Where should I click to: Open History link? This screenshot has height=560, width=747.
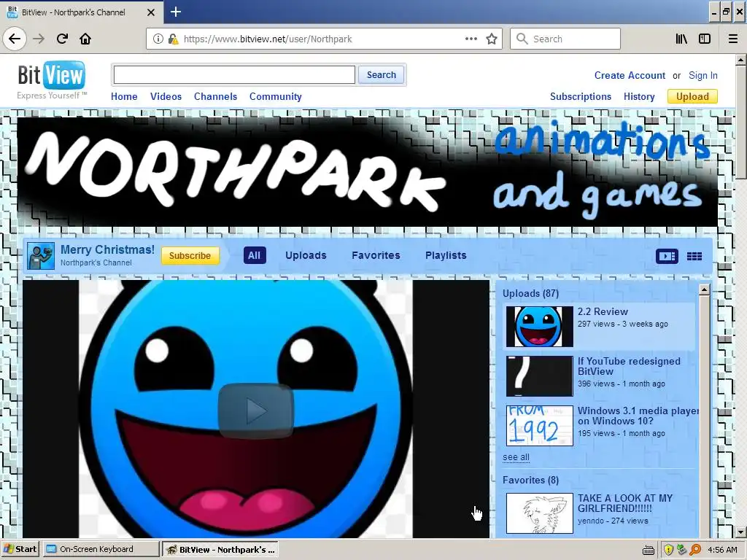pos(639,96)
